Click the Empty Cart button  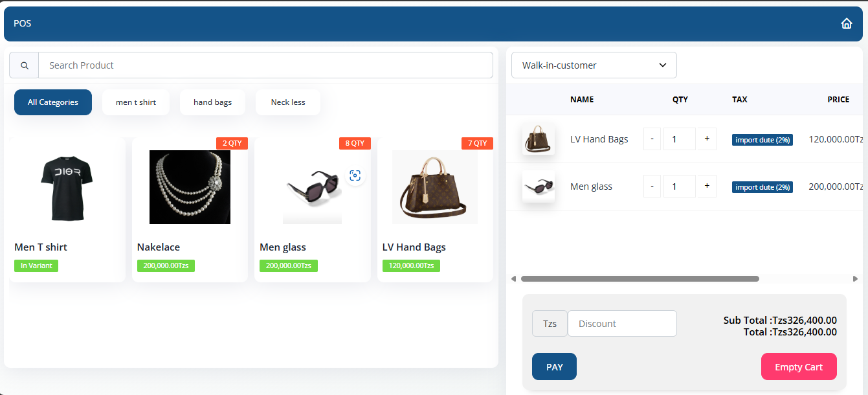tap(799, 367)
